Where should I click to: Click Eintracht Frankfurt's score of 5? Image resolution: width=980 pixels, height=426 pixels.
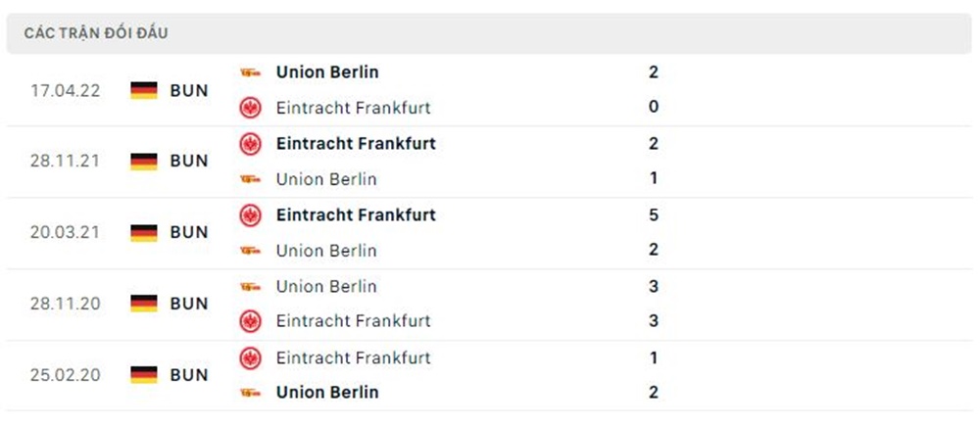[x=654, y=214]
